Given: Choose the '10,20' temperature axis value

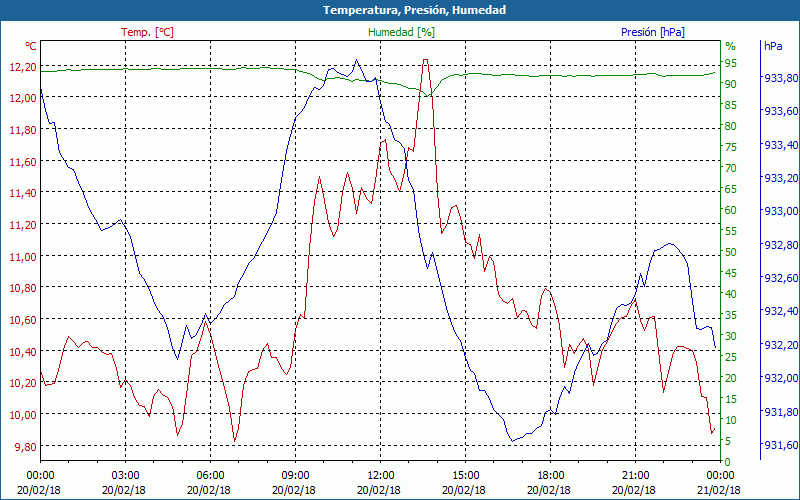Looking at the screenshot, I should click(23, 383).
